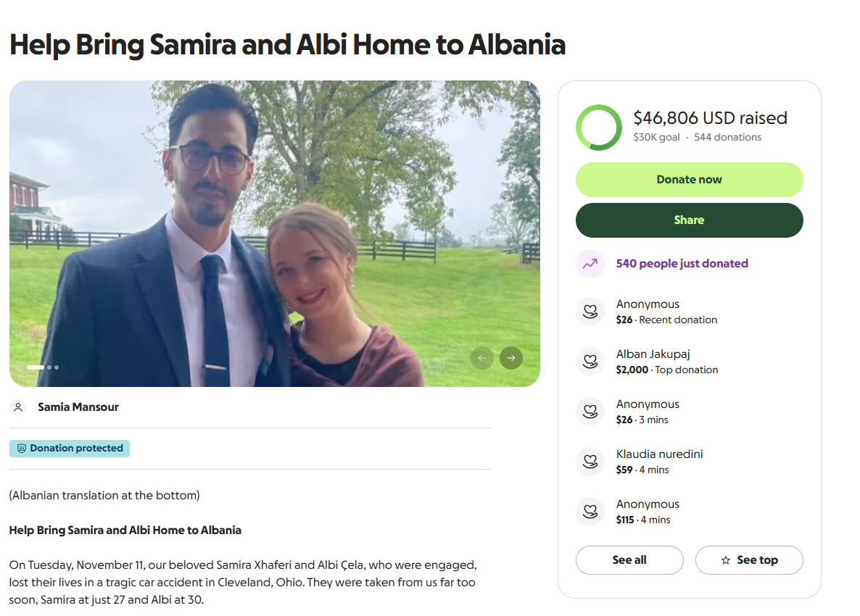This screenshot has width=860, height=616.
Task: Open Samia Mansour organizer name link
Action: (78, 407)
